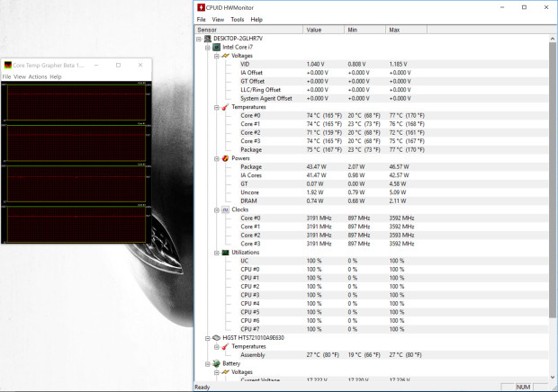Open the View menu in HWMonitor
558x392 pixels.
pyautogui.click(x=218, y=20)
